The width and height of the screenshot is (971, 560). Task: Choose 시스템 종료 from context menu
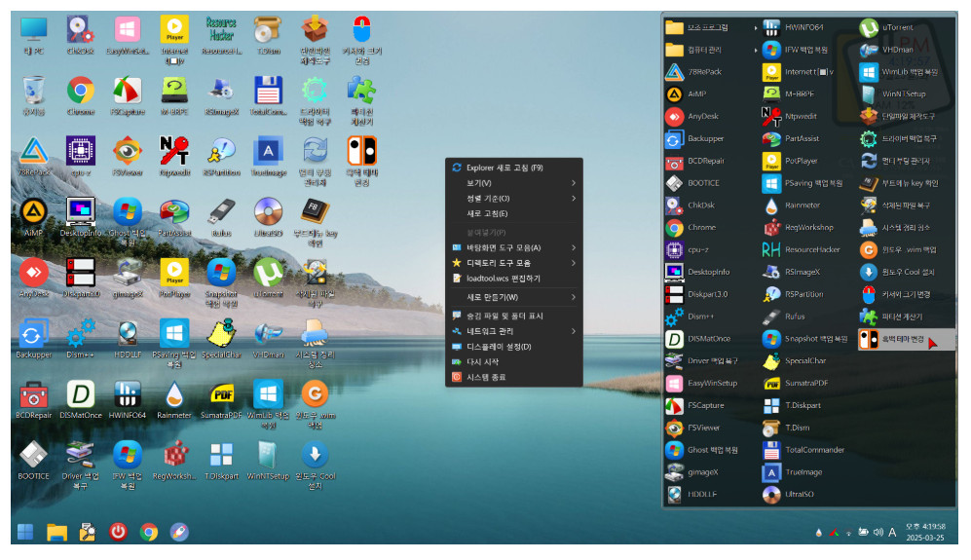tap(513, 377)
